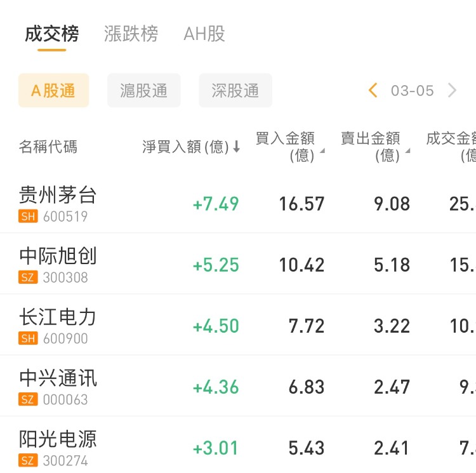Screen dimensions: 476x473
Task: Click the 03-05 date label
Action: pos(413,91)
